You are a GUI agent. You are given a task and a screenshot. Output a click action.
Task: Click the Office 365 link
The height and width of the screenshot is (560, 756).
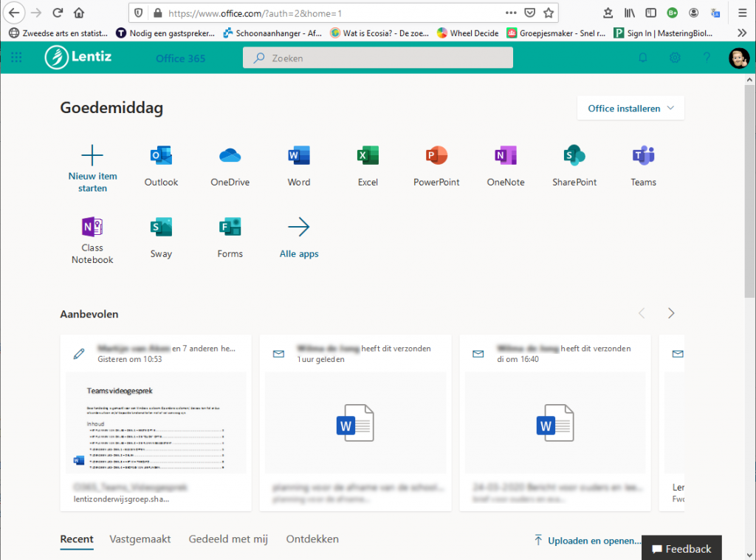click(180, 58)
